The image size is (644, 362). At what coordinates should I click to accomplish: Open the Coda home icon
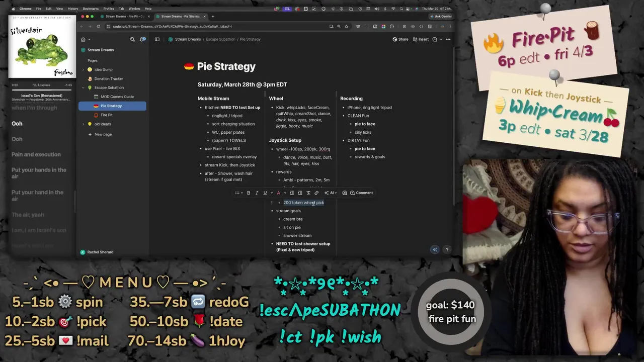[x=83, y=39]
